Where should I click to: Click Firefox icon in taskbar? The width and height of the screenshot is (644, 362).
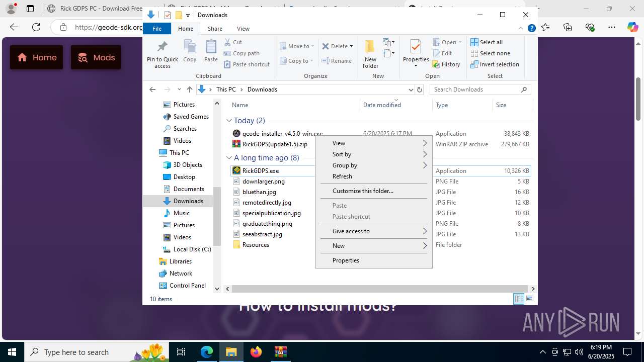pyautogui.click(x=256, y=352)
